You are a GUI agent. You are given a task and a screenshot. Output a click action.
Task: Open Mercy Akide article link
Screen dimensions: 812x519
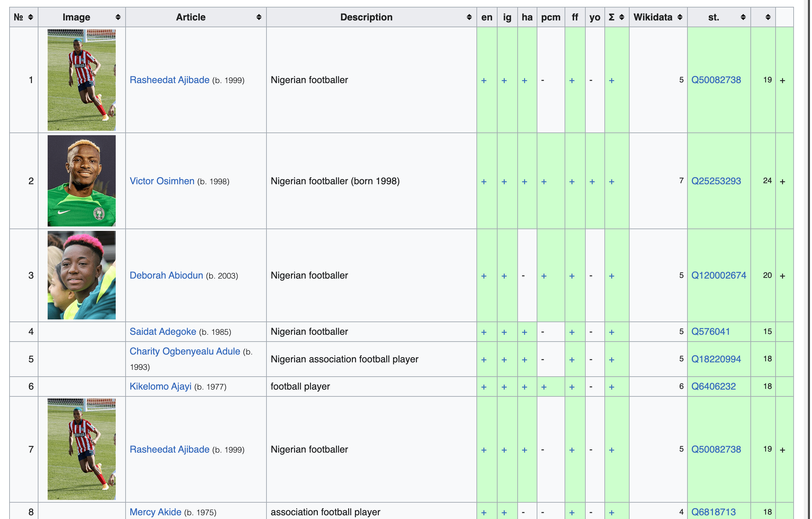155,512
